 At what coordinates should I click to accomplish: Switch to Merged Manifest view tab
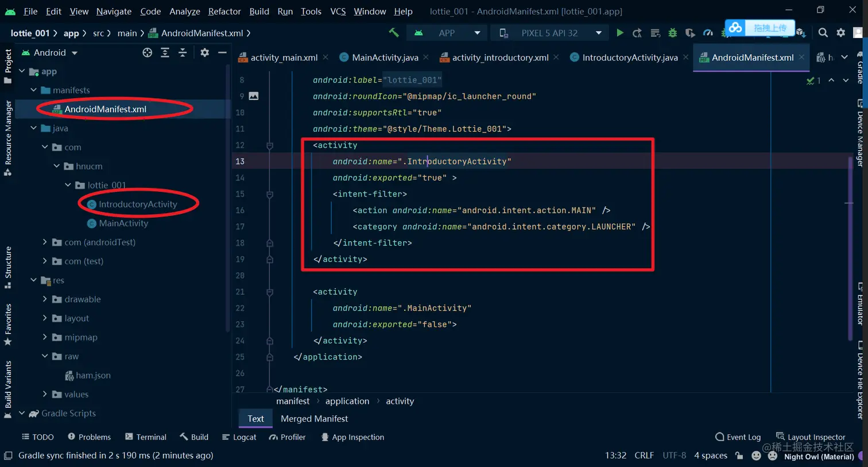[x=314, y=419]
